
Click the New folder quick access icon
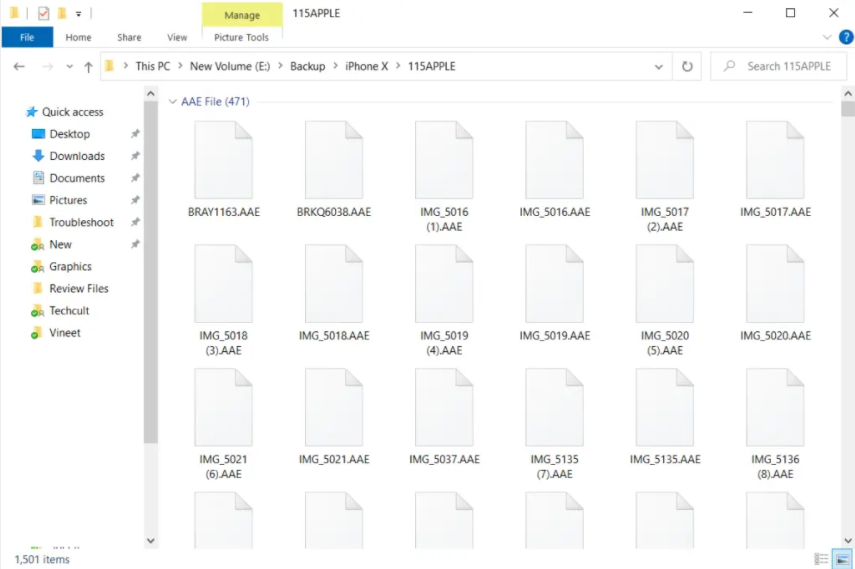[x=62, y=13]
